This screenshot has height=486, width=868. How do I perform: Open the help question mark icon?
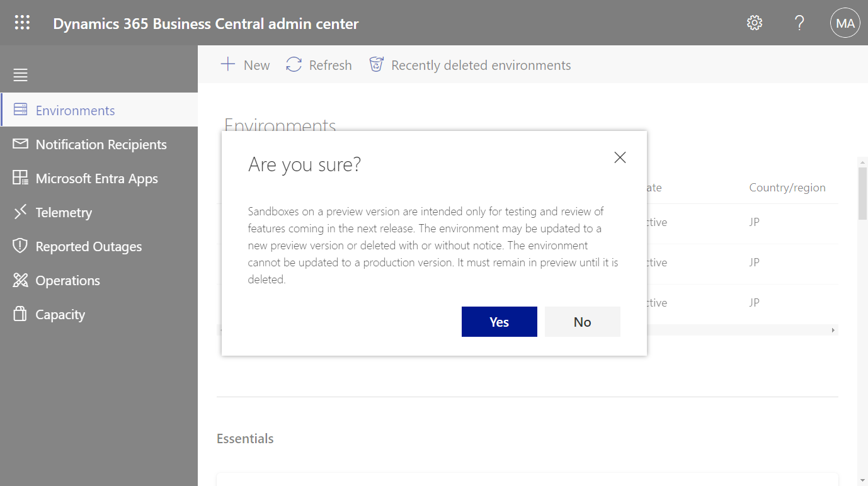pyautogui.click(x=799, y=23)
